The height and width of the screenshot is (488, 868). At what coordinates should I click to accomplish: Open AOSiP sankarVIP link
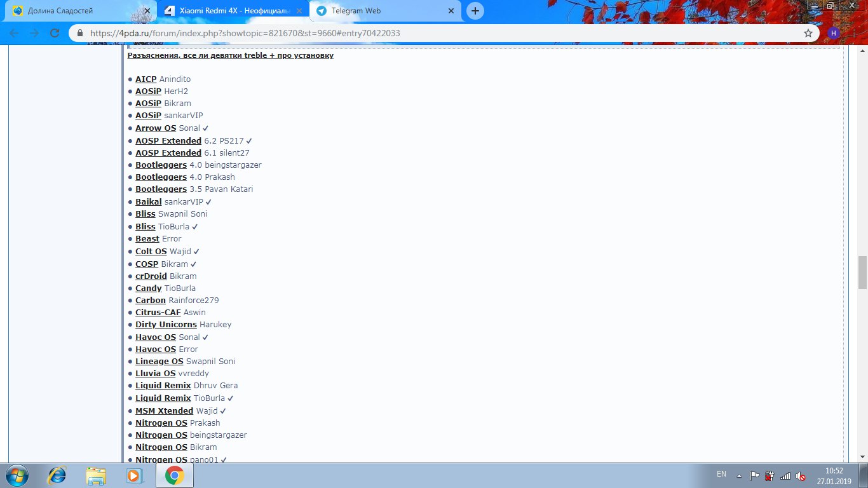point(148,115)
